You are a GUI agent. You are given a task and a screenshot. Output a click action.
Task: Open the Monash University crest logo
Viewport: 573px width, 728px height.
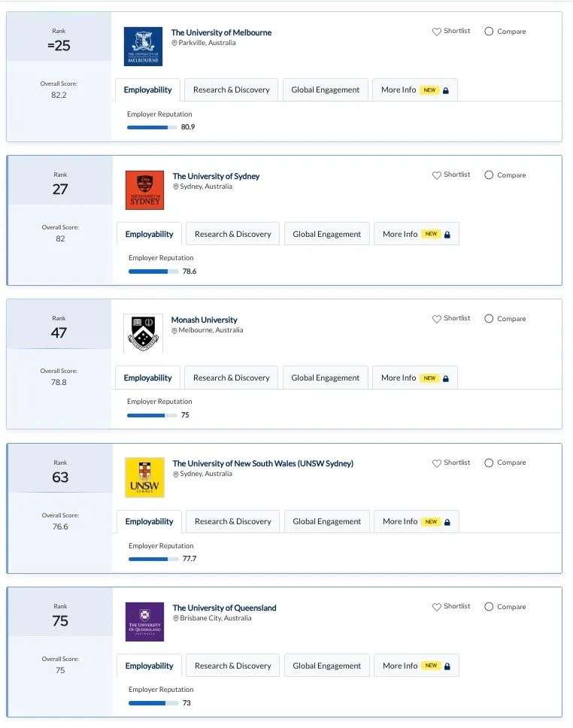(143, 334)
